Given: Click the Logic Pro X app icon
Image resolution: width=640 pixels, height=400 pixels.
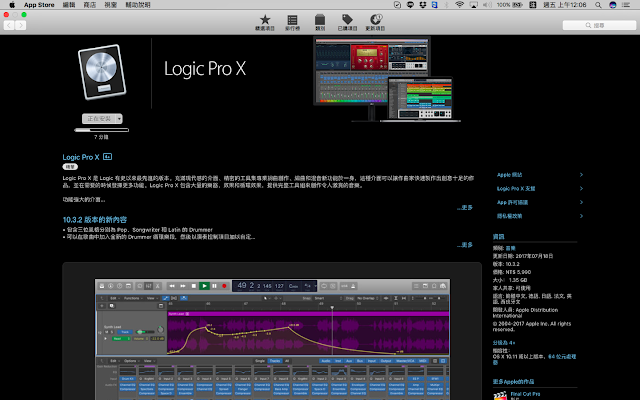Looking at the screenshot, I should [102, 72].
